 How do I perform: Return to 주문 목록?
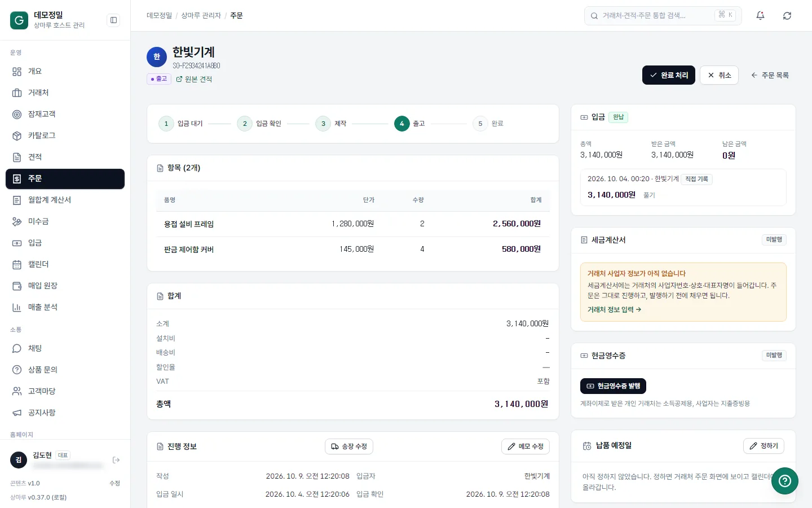(770, 75)
